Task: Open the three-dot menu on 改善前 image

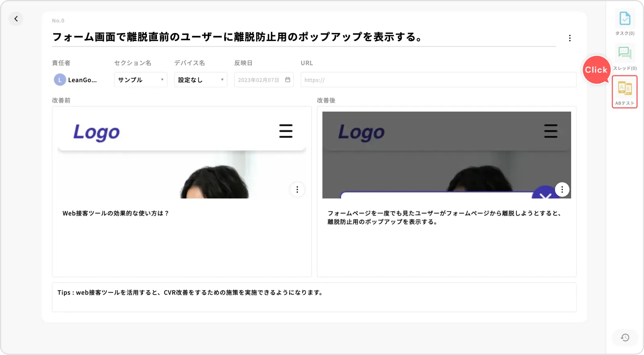Action: [297, 190]
